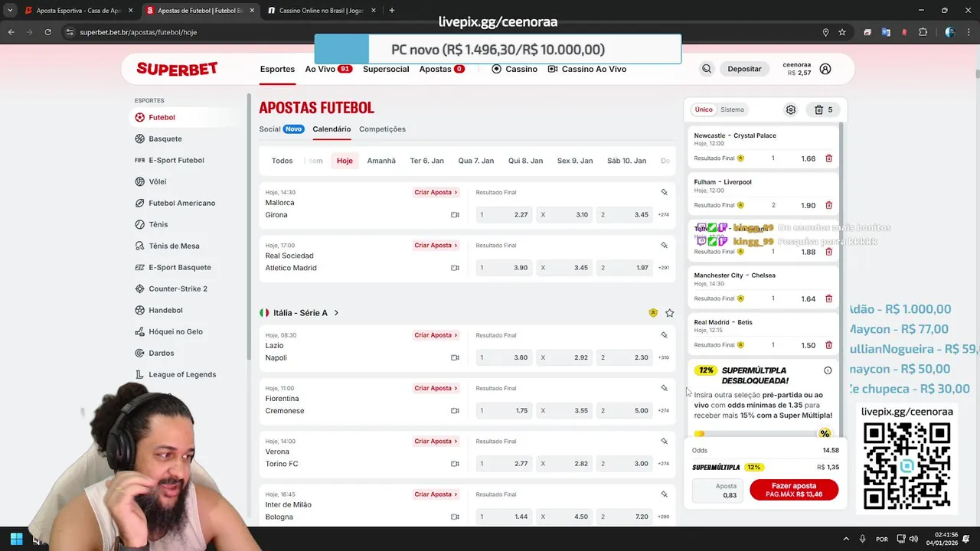
Task: Open the search magnifier icon in header
Action: point(707,69)
